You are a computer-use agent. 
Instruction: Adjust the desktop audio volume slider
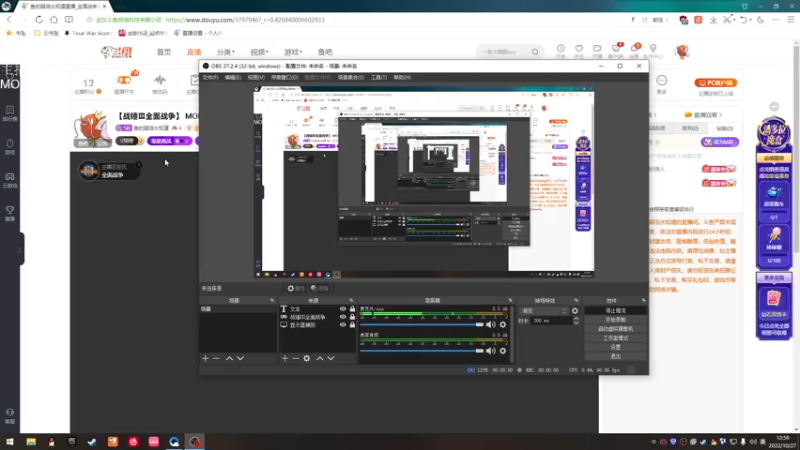[421, 351]
